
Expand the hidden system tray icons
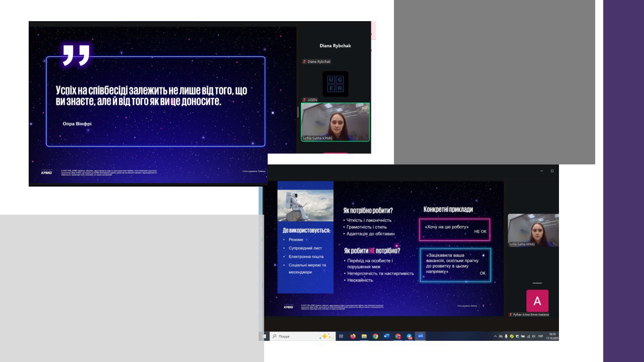[x=495, y=336]
